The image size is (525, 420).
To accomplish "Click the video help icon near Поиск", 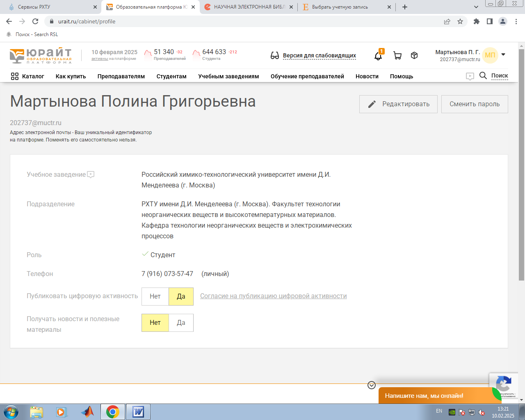I will coord(470,76).
